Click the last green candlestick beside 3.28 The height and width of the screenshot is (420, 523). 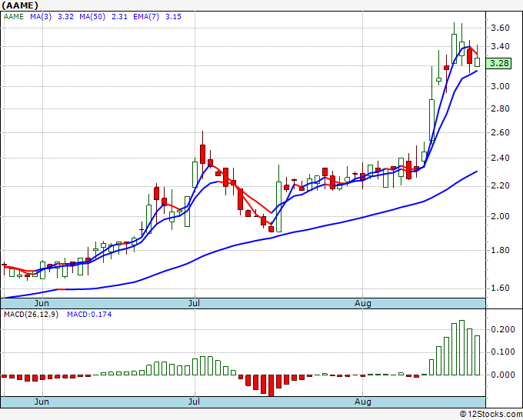478,62
